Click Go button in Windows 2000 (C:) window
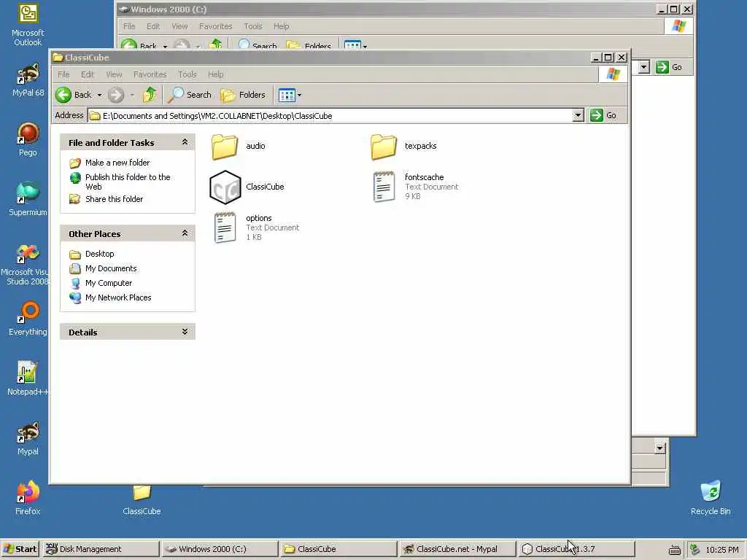 tap(670, 67)
